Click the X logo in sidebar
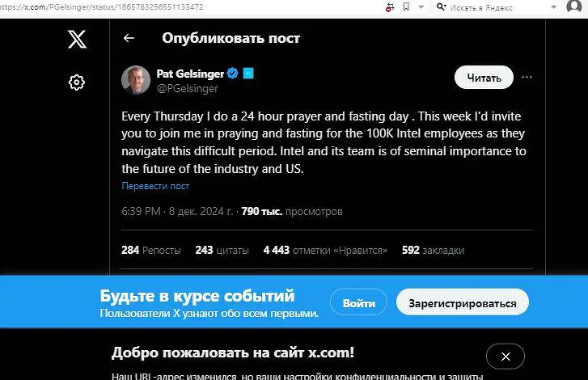This screenshot has height=380, width=588. [77, 39]
